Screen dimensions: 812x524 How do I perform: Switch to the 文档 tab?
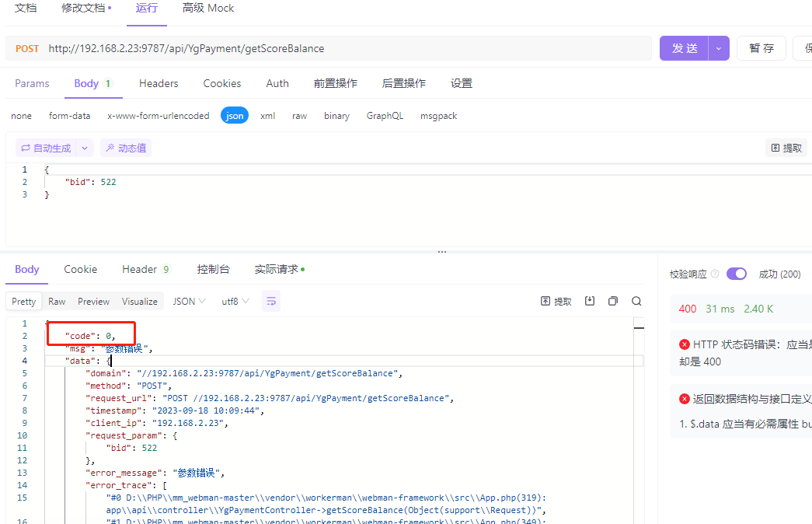pyautogui.click(x=26, y=8)
